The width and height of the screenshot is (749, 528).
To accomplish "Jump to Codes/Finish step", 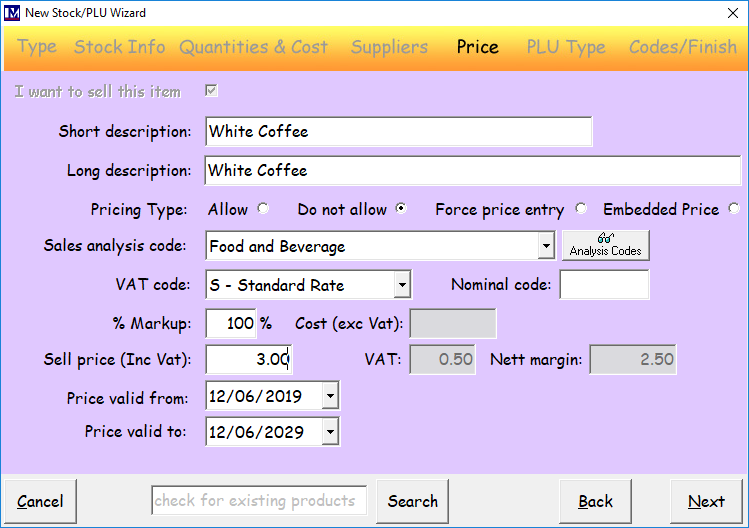I will click(x=683, y=47).
